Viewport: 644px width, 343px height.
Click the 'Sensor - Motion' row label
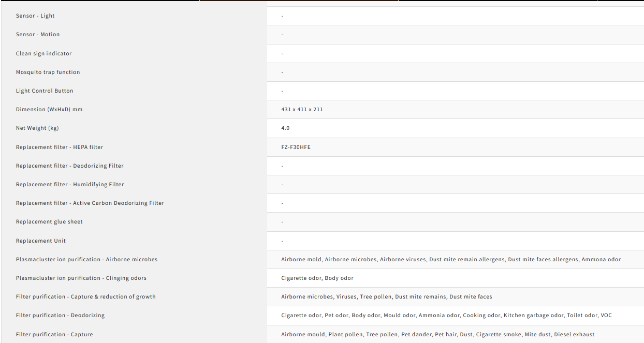[38, 35]
